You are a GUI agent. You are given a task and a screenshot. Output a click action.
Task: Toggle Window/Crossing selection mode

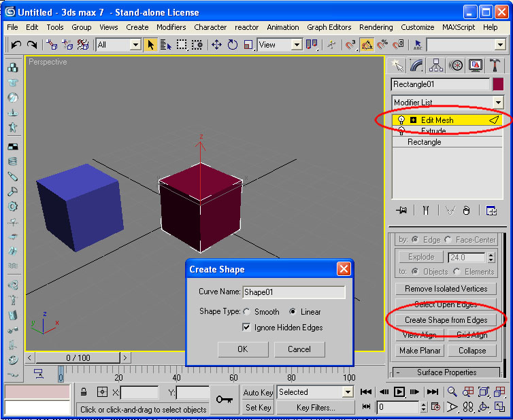coord(197,45)
